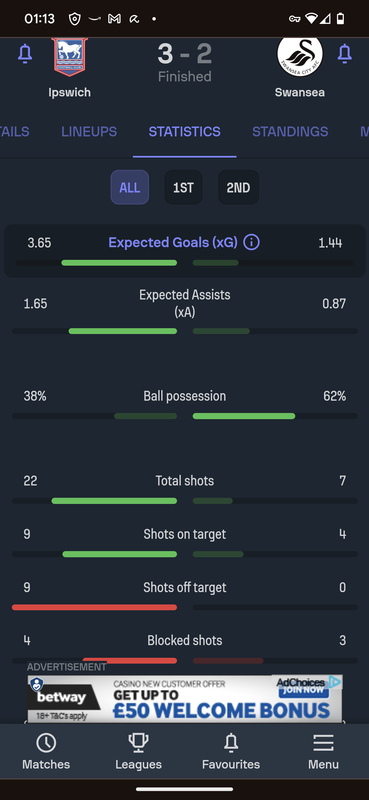Viewport: 369px width, 800px height.
Task: Open the Favourites bell tab
Action: pyautogui.click(x=231, y=752)
